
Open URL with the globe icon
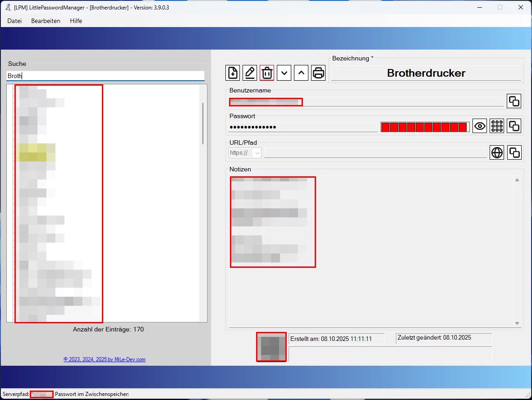click(x=497, y=153)
